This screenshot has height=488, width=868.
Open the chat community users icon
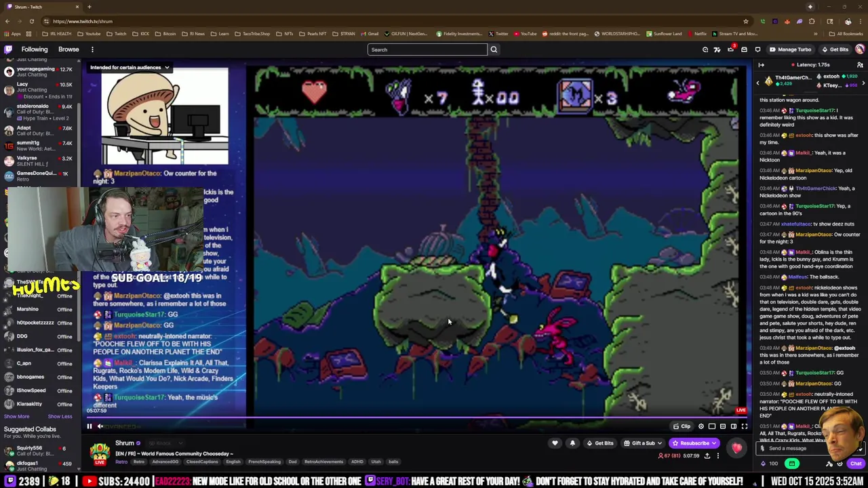[860, 65]
